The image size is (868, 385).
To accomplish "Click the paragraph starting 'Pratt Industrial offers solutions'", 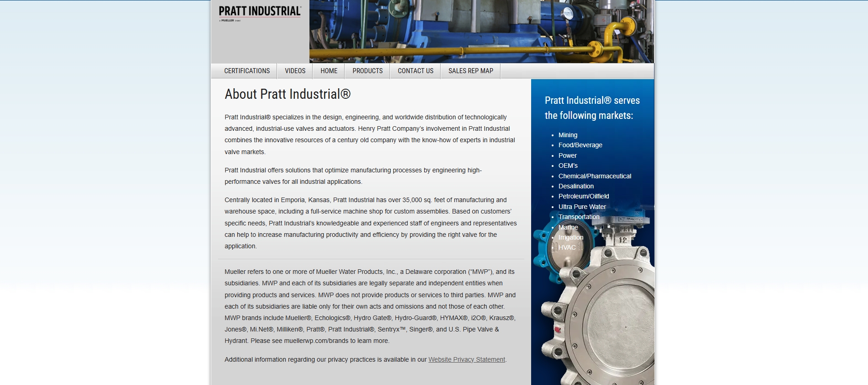I will pos(353,176).
